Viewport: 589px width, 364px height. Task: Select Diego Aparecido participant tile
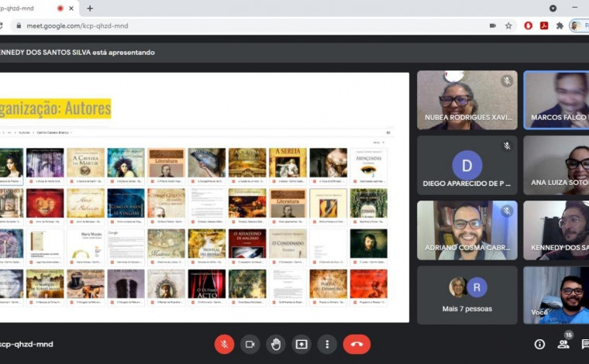(467, 165)
